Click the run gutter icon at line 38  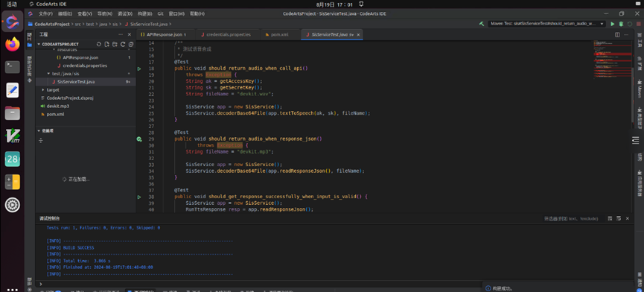click(x=139, y=197)
